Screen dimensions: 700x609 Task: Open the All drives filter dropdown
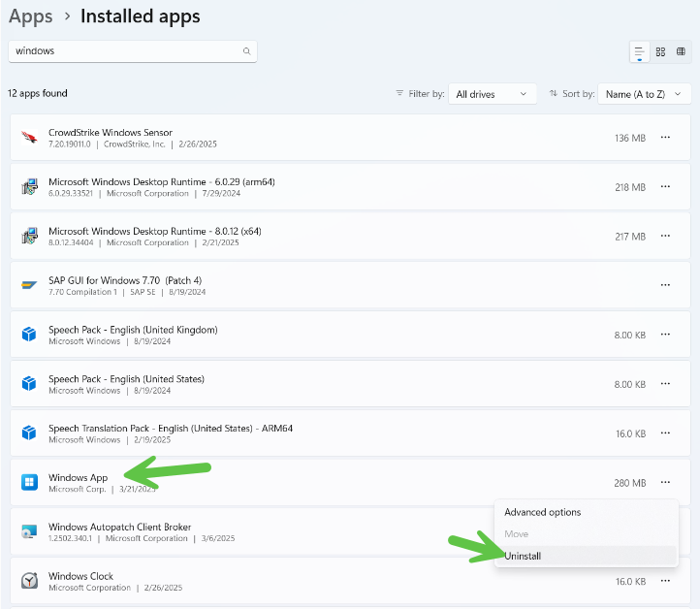coord(492,94)
